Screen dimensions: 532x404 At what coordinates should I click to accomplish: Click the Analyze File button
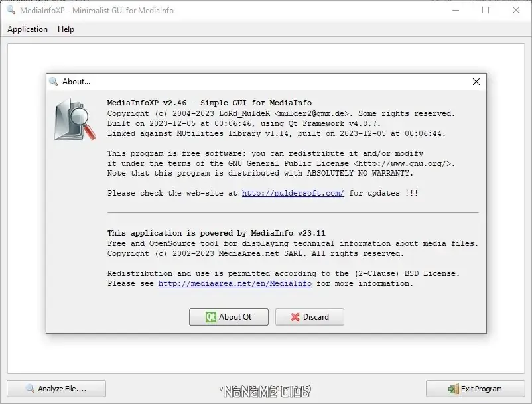pyautogui.click(x=56, y=388)
